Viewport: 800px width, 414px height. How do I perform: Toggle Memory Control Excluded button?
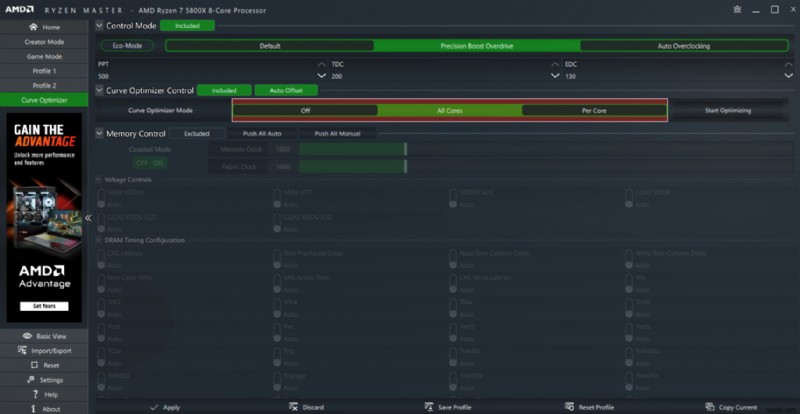click(x=197, y=134)
